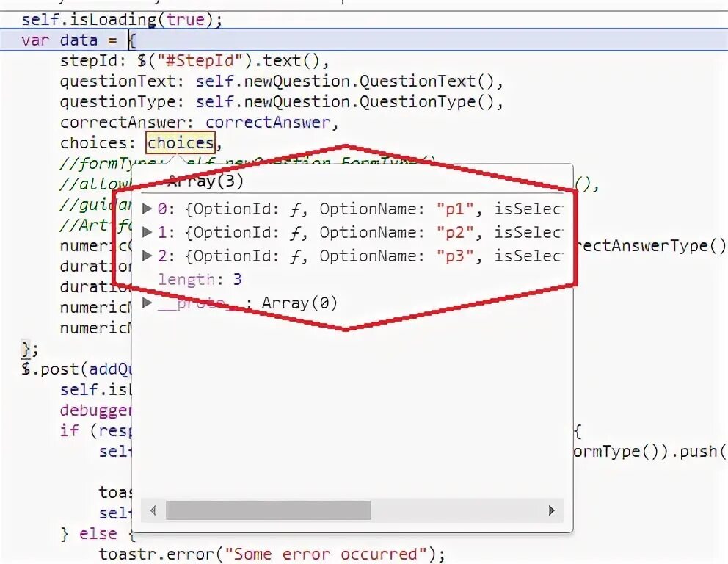Expand array item 2 with OptionName "p3"
The width and height of the screenshot is (728, 564).
click(x=148, y=255)
